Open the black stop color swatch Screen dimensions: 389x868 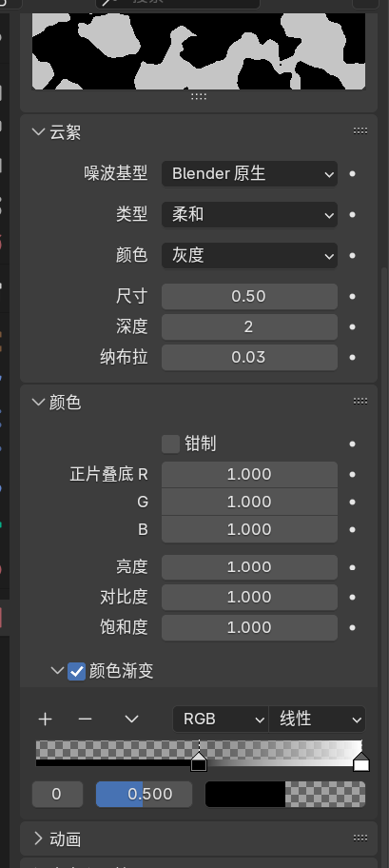[285, 795]
